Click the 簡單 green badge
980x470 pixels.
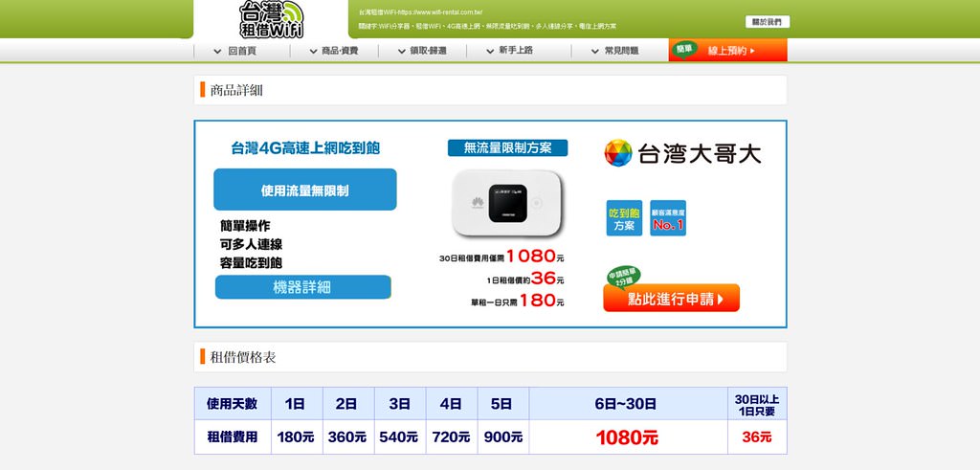[x=683, y=49]
